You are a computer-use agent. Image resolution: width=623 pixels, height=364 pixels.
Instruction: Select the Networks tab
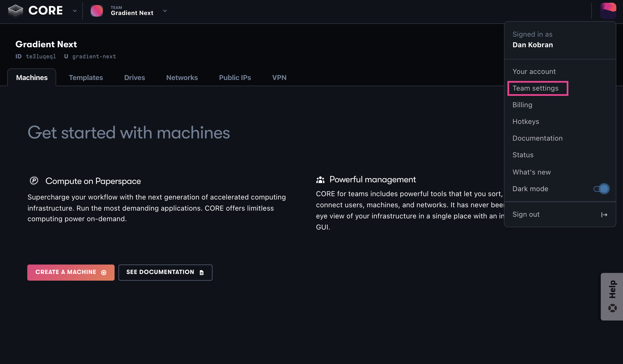(182, 78)
